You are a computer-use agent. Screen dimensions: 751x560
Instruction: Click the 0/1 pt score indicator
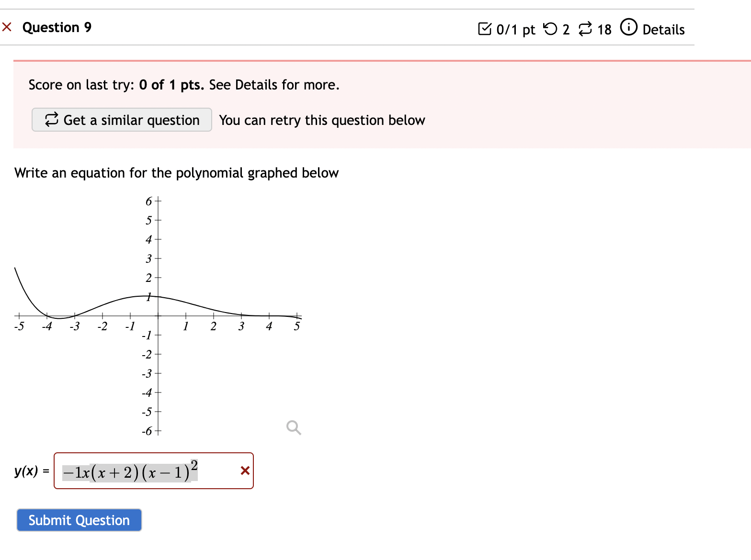click(x=515, y=29)
